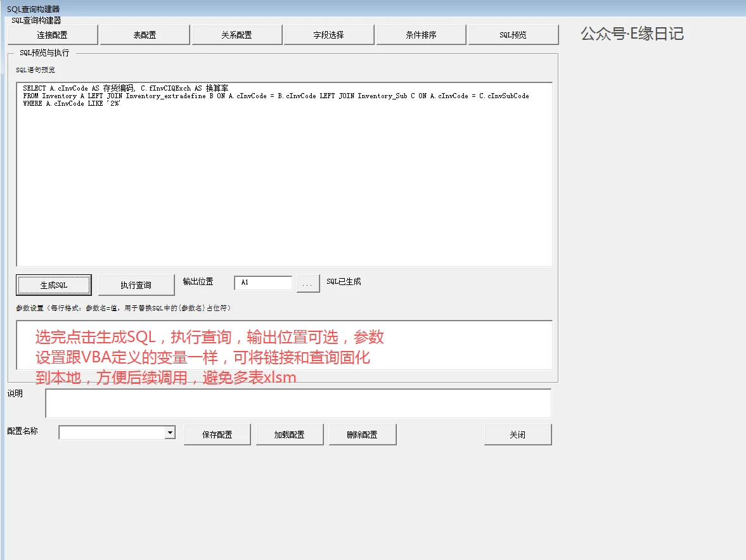This screenshot has height=560, width=746.
Task: Run the query with 执行查询
Action: tap(136, 285)
